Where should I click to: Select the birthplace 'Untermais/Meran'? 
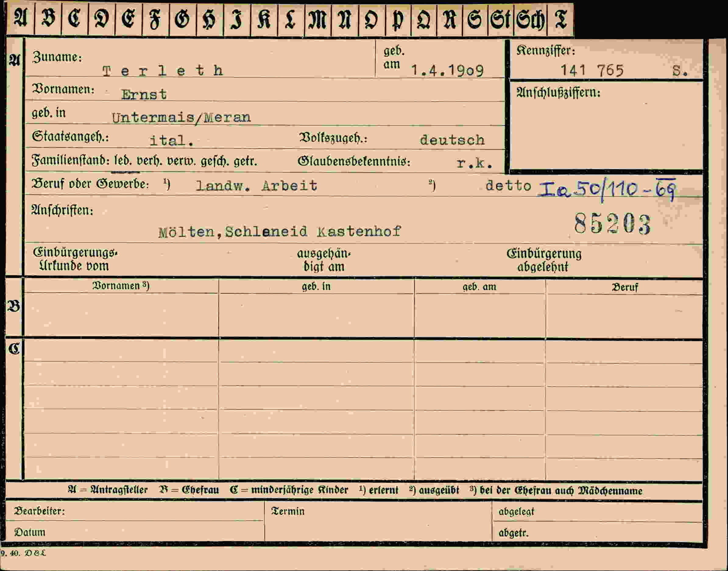coord(181,118)
